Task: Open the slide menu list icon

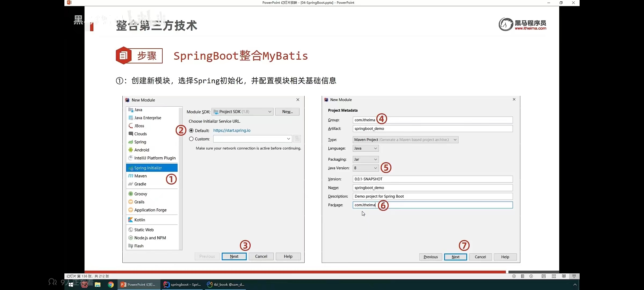Action: (x=522, y=276)
